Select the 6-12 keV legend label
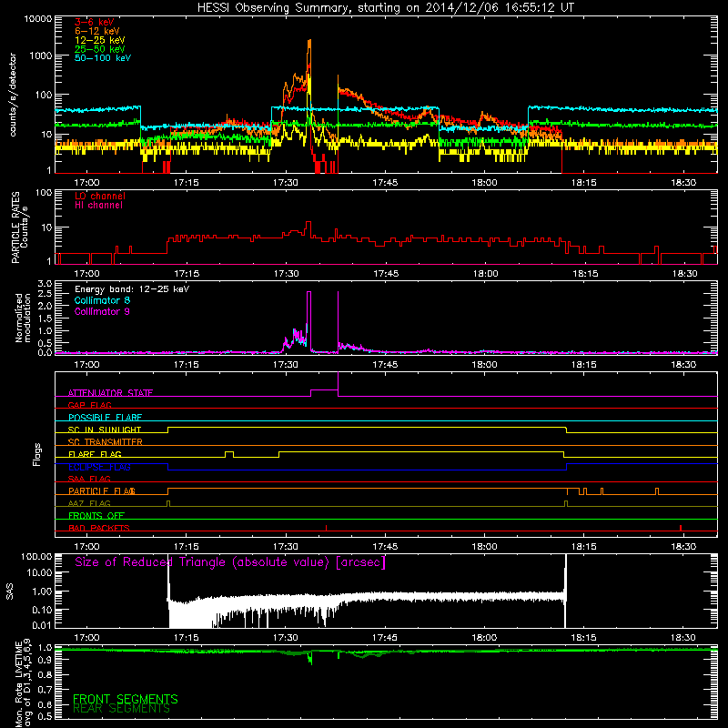 (97, 31)
